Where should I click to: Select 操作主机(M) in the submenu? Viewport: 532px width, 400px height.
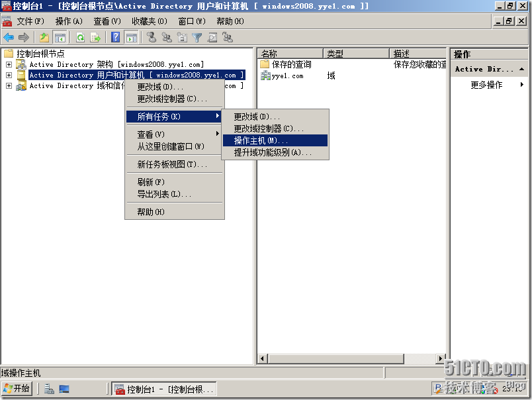[x=275, y=140]
